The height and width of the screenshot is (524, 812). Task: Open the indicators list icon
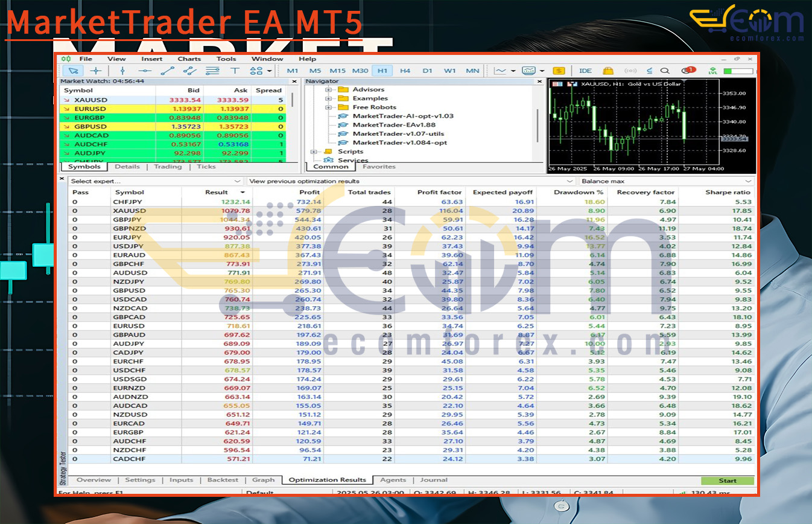(x=528, y=71)
